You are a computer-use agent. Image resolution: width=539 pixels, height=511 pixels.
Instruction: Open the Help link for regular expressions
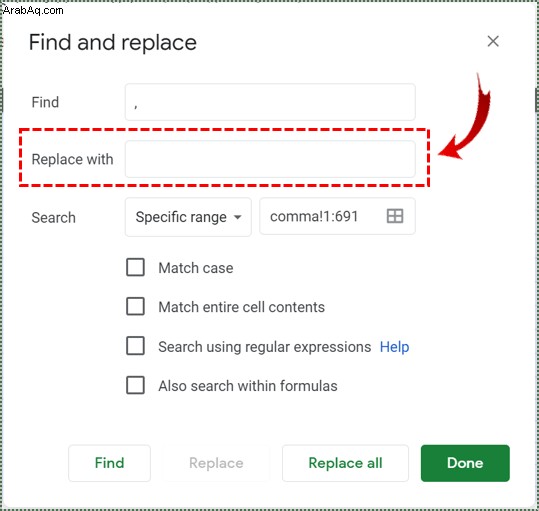(x=394, y=347)
